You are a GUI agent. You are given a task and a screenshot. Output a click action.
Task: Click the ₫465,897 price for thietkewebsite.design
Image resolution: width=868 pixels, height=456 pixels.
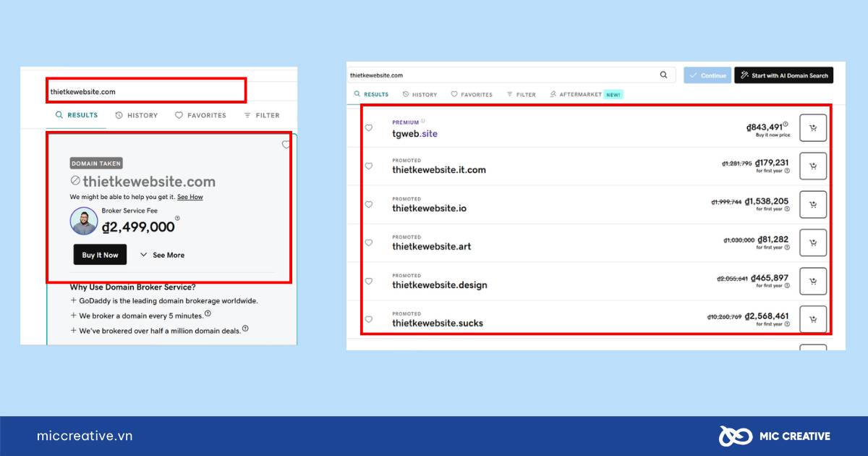pyautogui.click(x=770, y=278)
